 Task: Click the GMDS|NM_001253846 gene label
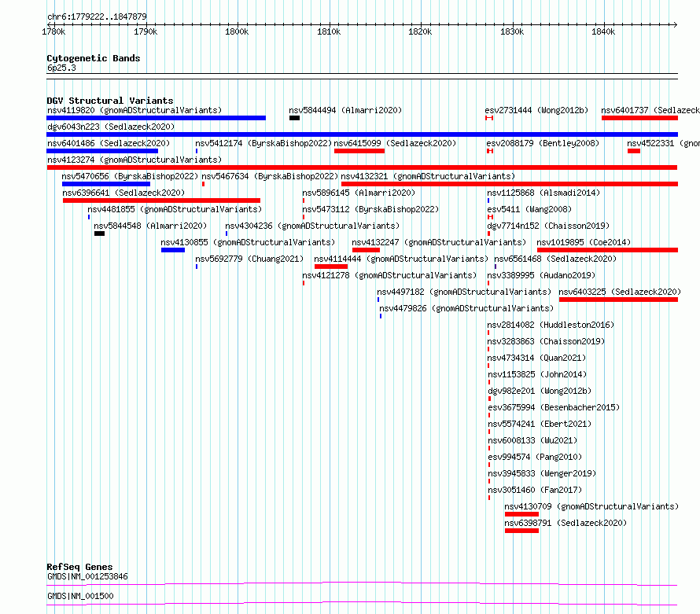click(x=87, y=576)
